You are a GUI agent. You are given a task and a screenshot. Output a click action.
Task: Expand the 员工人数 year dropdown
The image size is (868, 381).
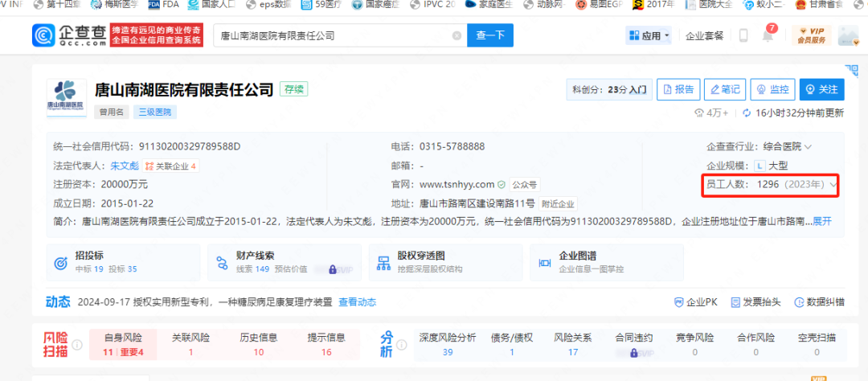(x=833, y=185)
